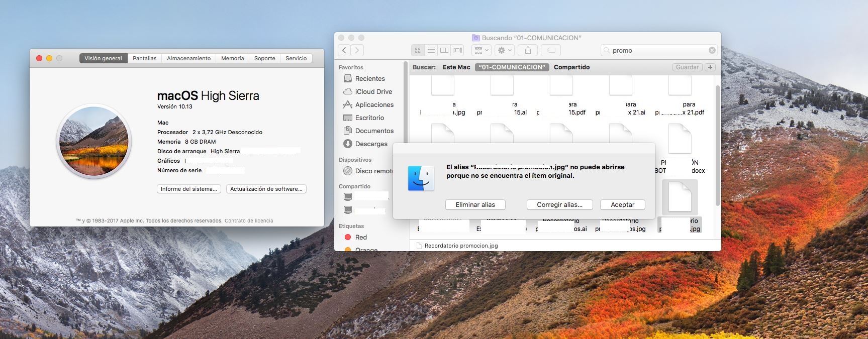Click Guardar to save the search
This screenshot has width=868, height=339.
click(x=687, y=67)
